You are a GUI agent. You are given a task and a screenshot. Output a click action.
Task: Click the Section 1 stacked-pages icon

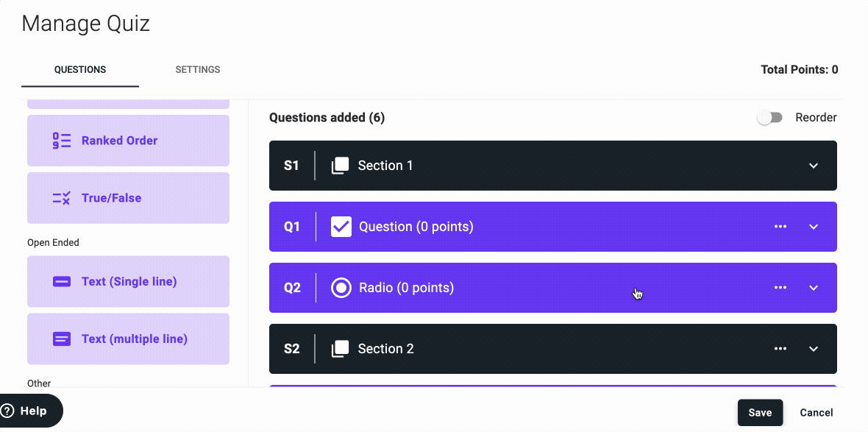[340, 166]
